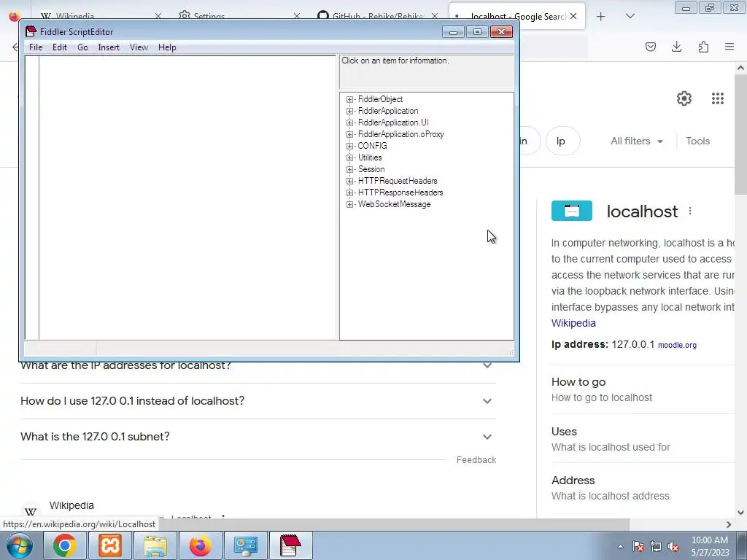Open the control panel taskbar icon

point(245,545)
